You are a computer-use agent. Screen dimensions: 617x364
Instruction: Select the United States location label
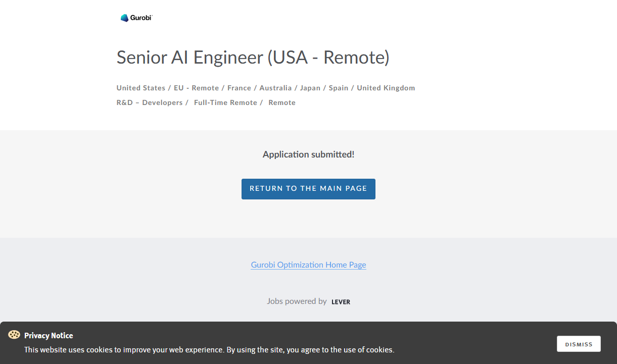[141, 88]
